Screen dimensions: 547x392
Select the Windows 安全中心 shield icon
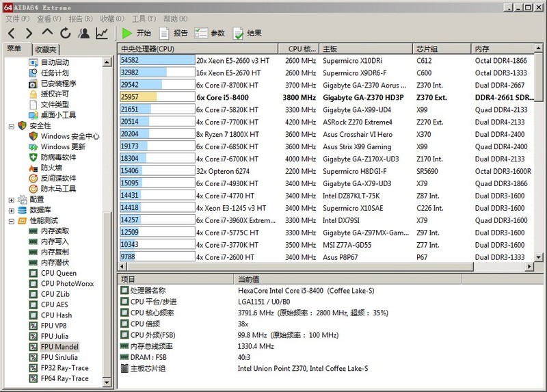coord(33,136)
